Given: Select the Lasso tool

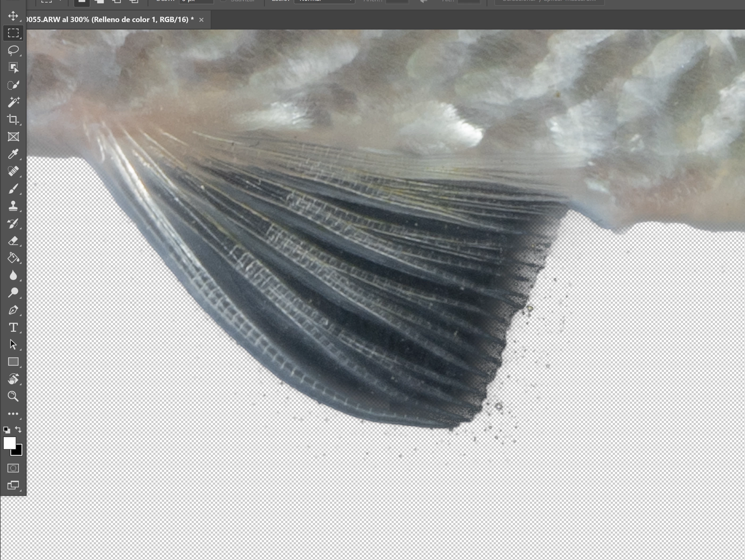Looking at the screenshot, I should click(x=13, y=50).
